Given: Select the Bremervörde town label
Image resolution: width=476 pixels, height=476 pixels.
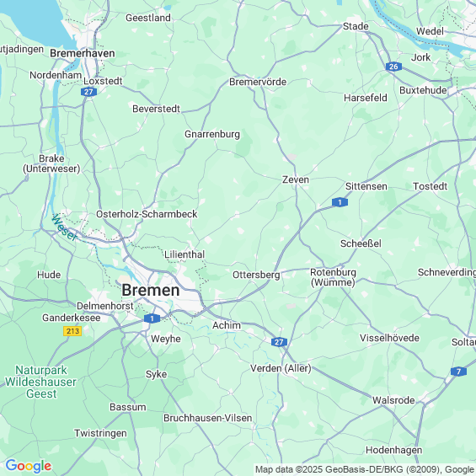Looking at the screenshot, I should click(x=258, y=82).
